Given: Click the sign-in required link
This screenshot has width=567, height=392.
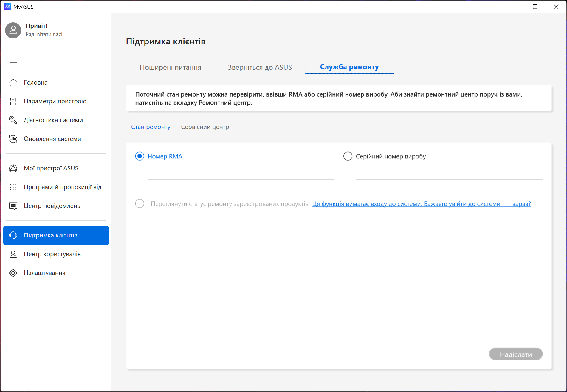Looking at the screenshot, I should pyautogui.click(x=421, y=204).
